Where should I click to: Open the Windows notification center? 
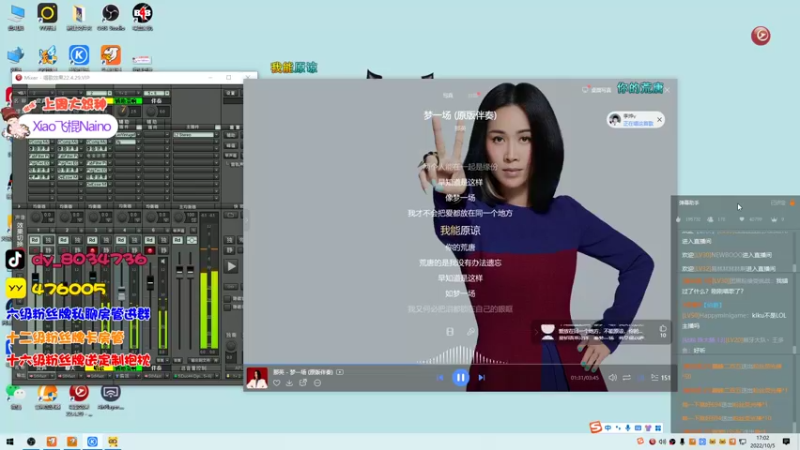pos(786,441)
